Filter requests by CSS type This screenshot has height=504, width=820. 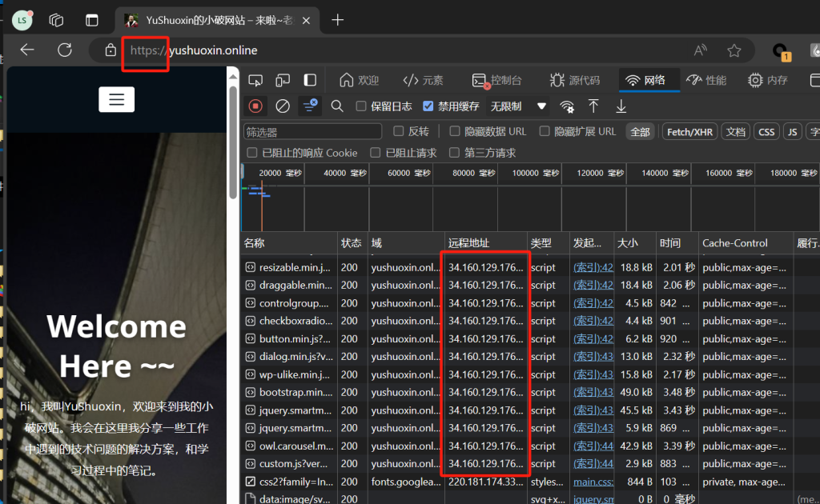coord(766,132)
